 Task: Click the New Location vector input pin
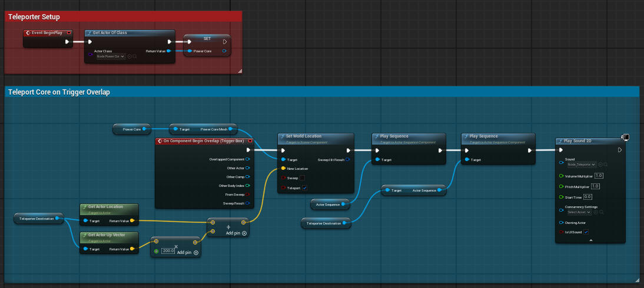pyautogui.click(x=283, y=168)
